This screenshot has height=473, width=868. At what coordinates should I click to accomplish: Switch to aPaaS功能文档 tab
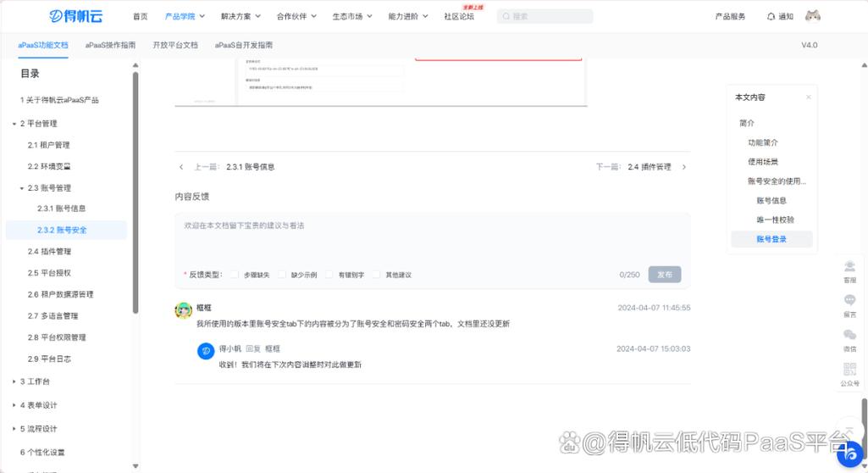tap(43, 46)
